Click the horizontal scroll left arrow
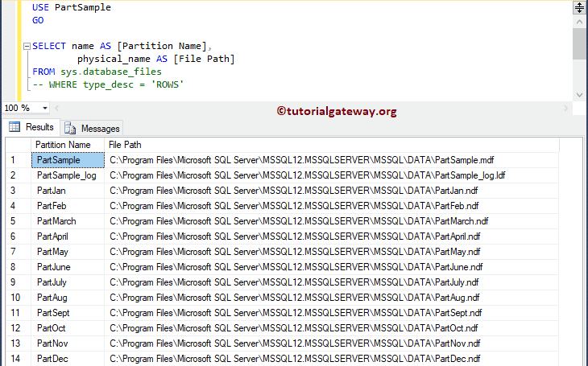588x366 pixels. 57,109
